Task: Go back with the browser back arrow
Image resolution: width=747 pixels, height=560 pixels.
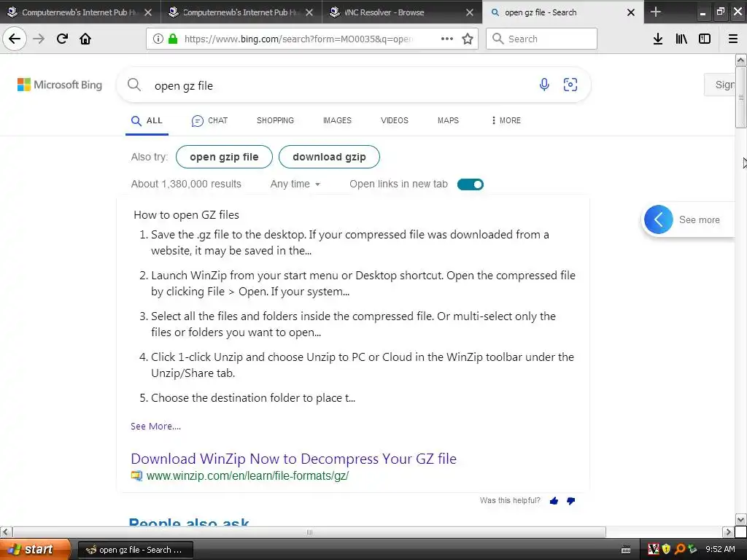Action: (15, 39)
